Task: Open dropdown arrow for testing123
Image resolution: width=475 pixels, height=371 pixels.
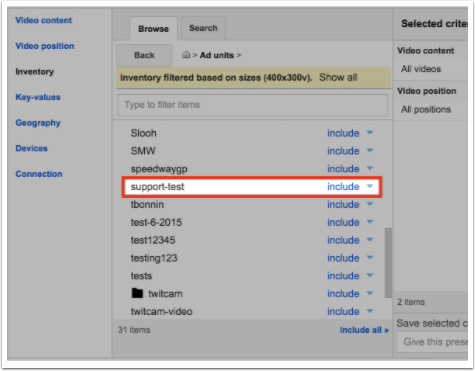Action: [x=370, y=258]
